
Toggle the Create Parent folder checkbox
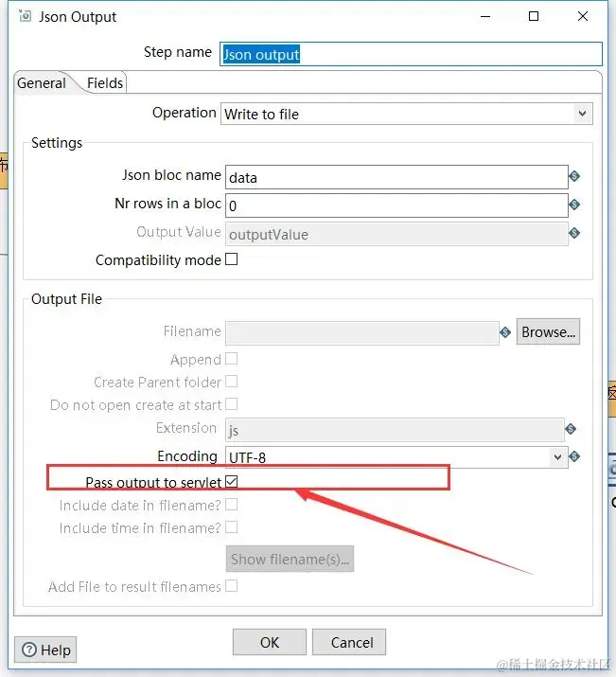pyautogui.click(x=232, y=382)
